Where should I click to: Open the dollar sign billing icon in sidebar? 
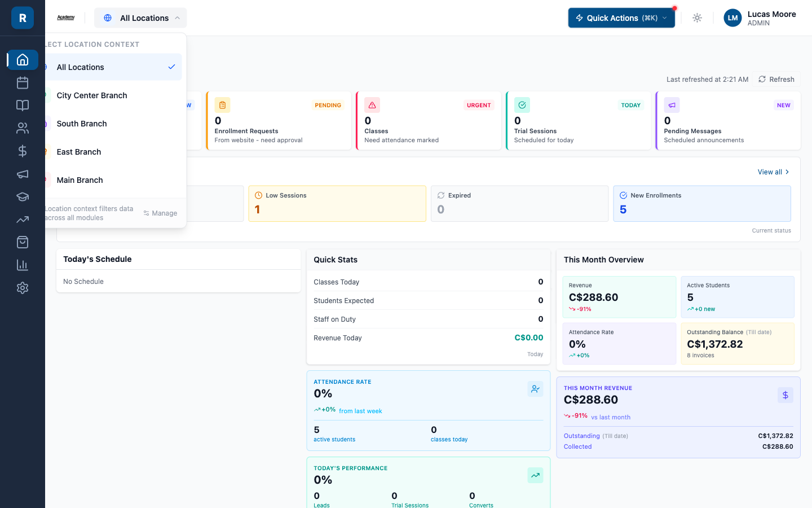(23, 151)
